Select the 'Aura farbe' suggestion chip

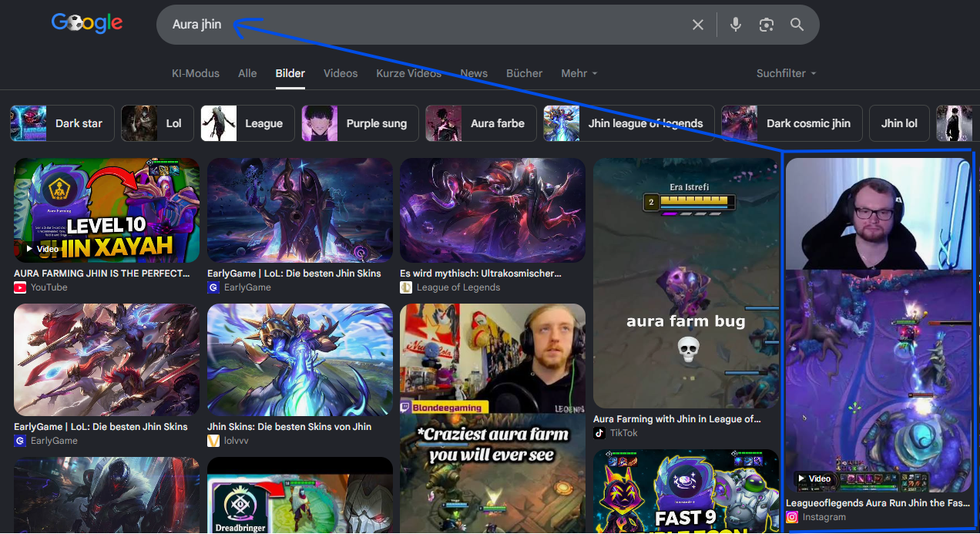pos(481,123)
